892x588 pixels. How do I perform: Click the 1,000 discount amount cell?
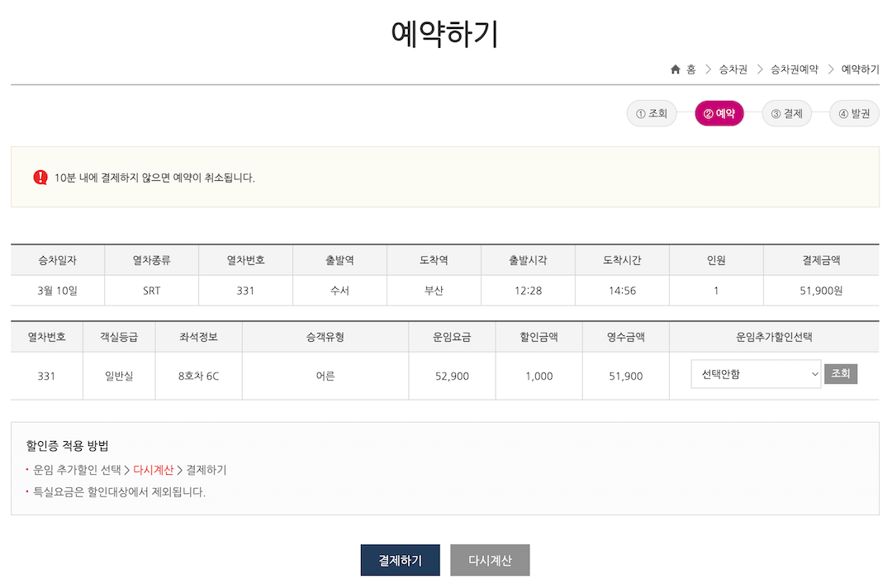539,376
